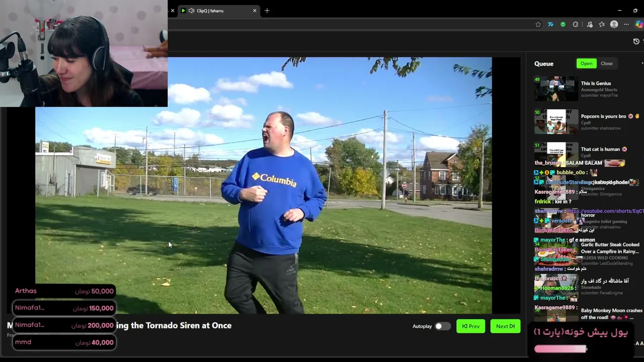The image size is (644, 362).
Task: Close the ClipQ | faharru tab
Action: tap(255, 11)
